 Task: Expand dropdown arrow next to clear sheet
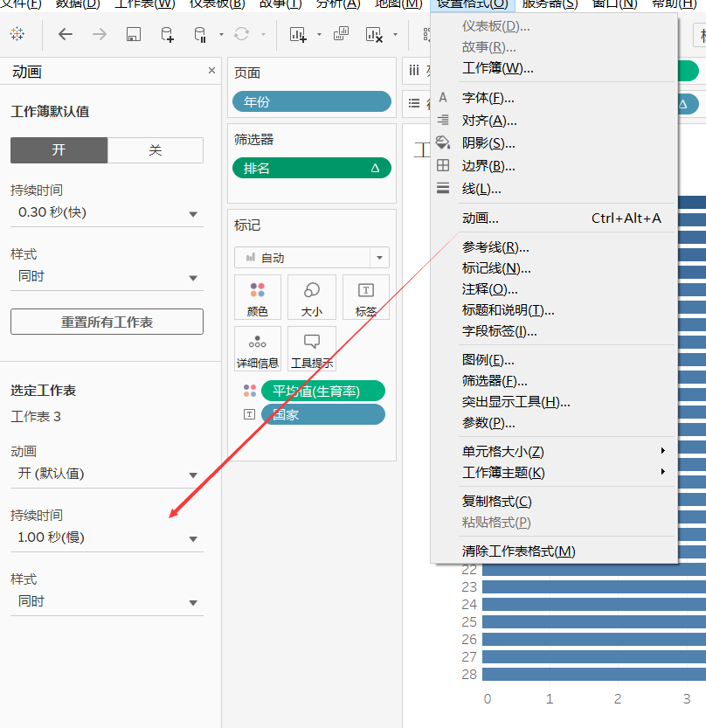point(395,34)
